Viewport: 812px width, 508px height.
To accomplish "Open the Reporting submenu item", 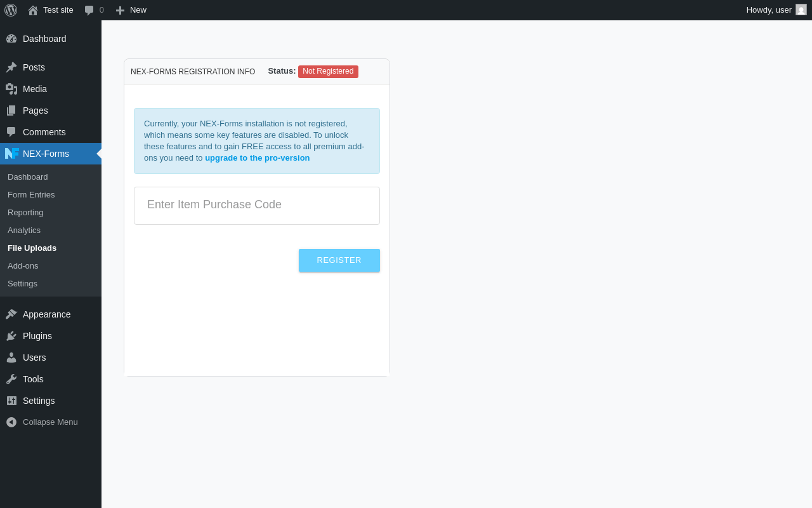I will click(x=51, y=213).
